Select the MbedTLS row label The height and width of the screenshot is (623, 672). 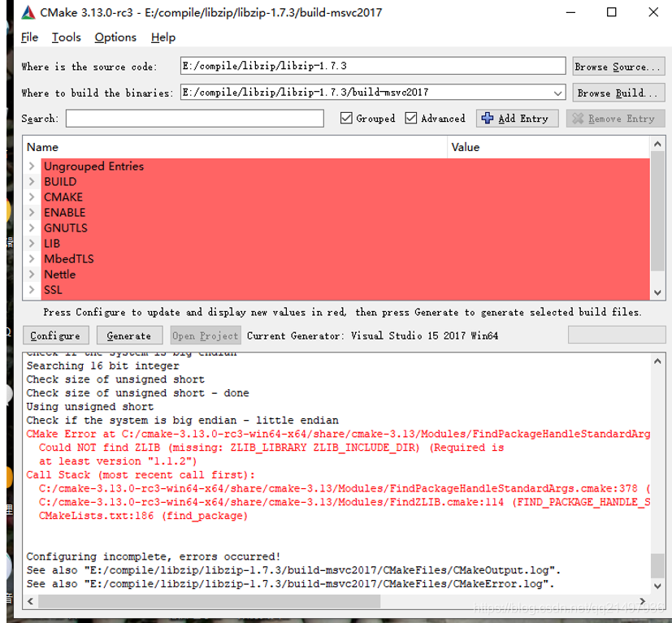tap(68, 259)
